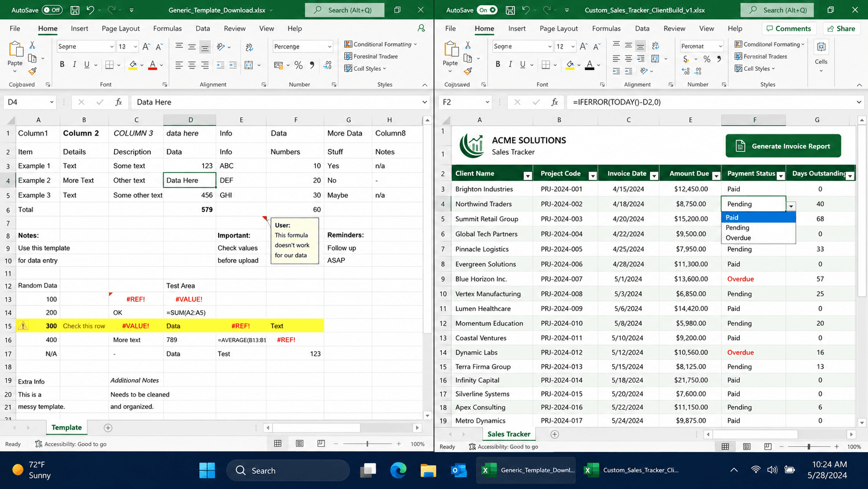
Task: Toggle AutoSave off switch in Generic_Template window
Action: click(52, 10)
